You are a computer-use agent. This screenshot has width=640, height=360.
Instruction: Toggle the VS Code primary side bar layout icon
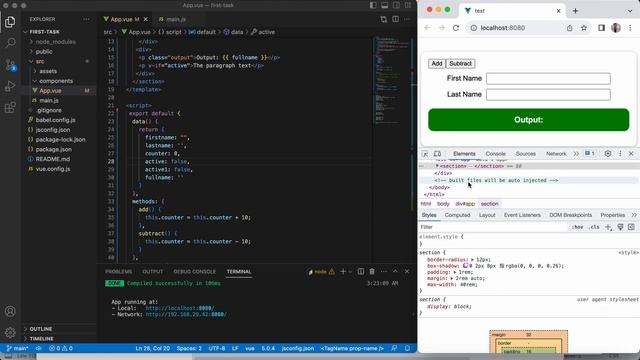373,5
